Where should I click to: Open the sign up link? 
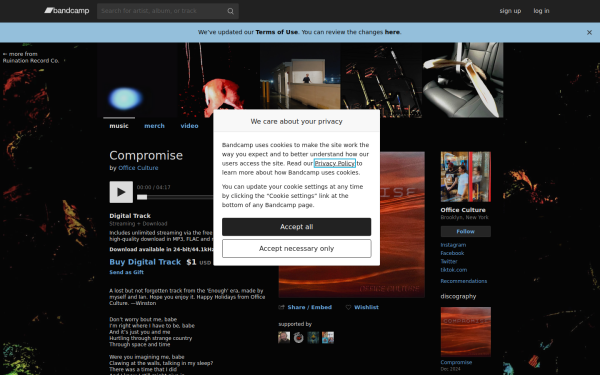510,11
